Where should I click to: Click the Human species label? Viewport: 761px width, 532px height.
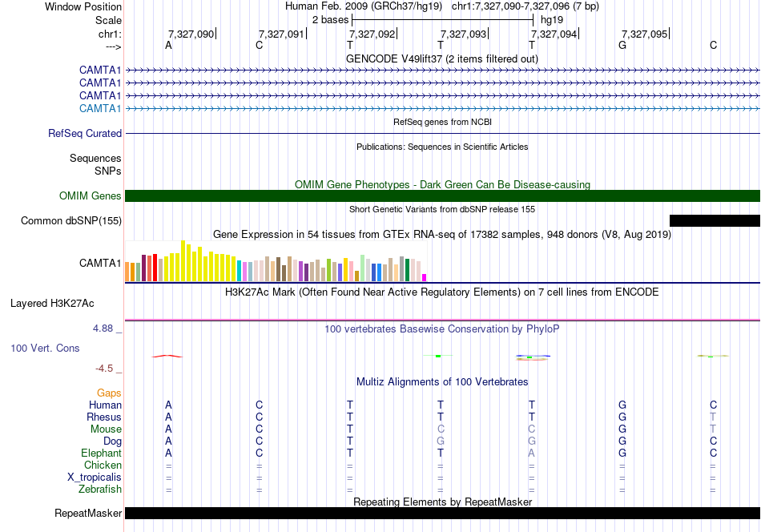pyautogui.click(x=105, y=405)
